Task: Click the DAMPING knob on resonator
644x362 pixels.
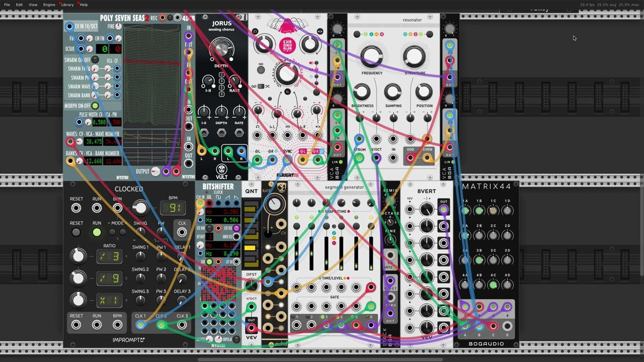Action: tap(393, 92)
